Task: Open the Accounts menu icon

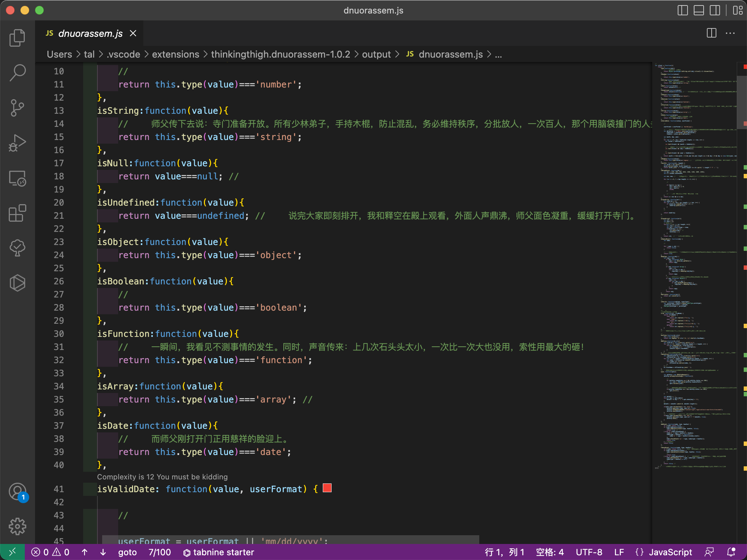Action: [x=17, y=492]
